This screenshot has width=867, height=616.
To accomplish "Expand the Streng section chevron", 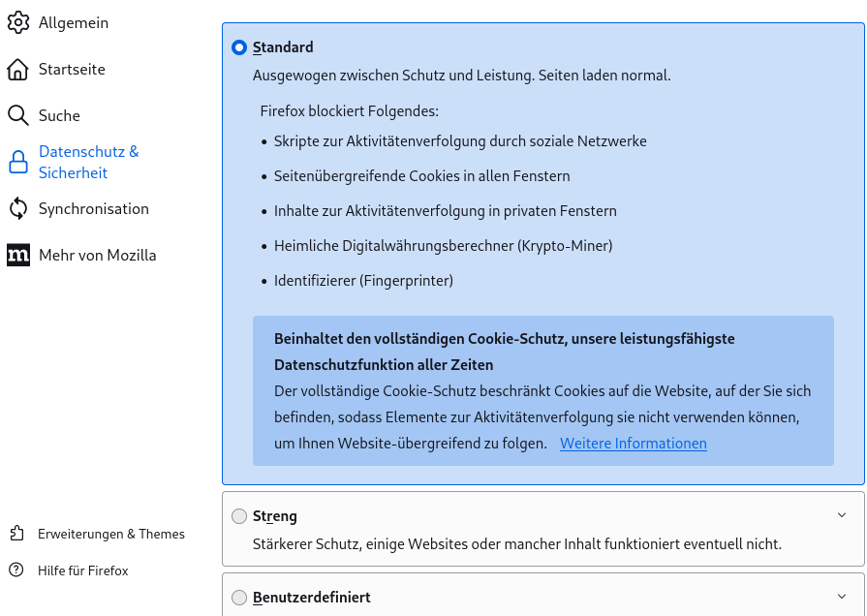I will [x=842, y=515].
